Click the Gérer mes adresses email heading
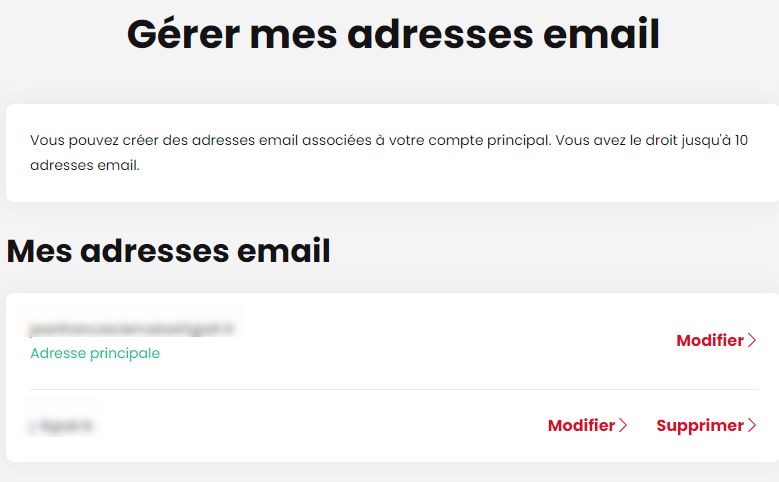779x482 pixels. 393,34
